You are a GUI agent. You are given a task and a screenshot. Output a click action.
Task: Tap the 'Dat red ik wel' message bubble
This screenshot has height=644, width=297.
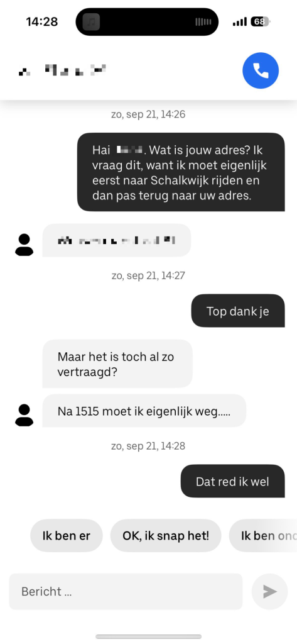click(232, 481)
